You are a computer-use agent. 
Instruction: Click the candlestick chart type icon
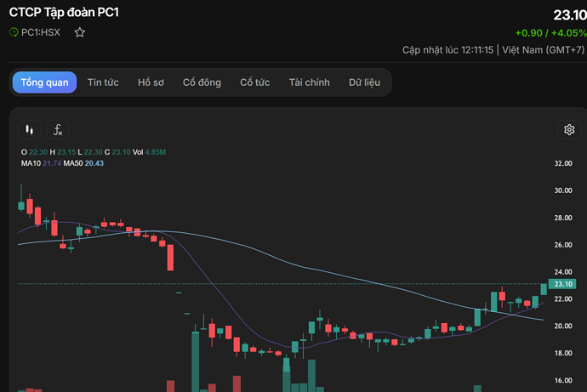pyautogui.click(x=29, y=130)
